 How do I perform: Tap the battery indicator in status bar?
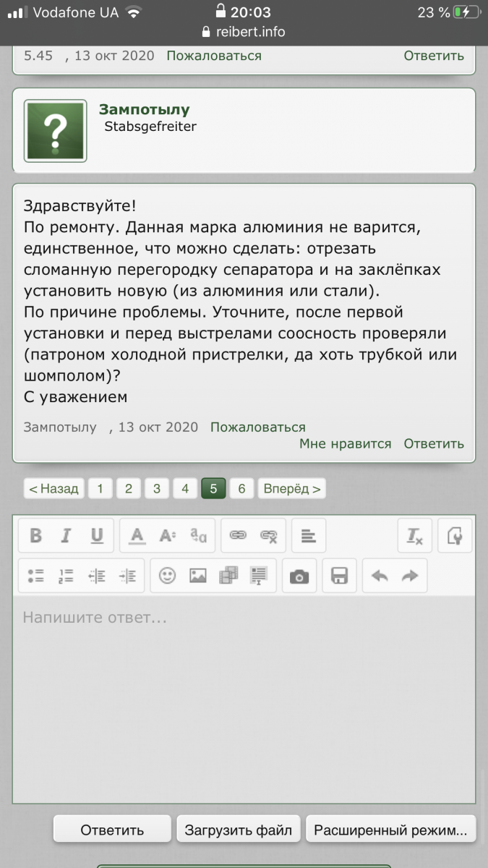click(466, 12)
